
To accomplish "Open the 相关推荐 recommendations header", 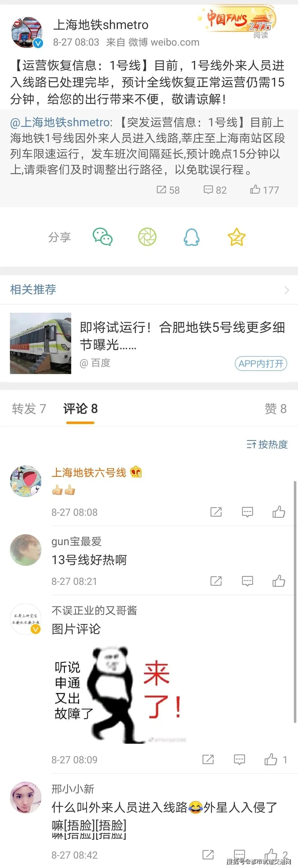I will click(33, 290).
